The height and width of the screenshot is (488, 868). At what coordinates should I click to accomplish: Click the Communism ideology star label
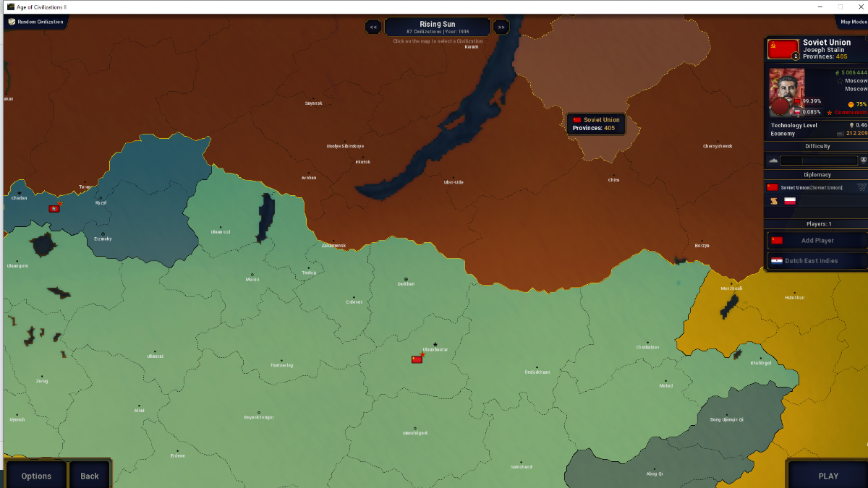coord(848,113)
